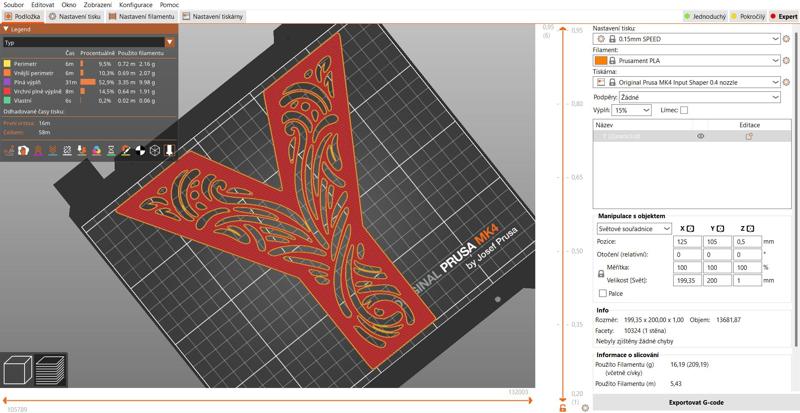Viewport: 800px width, 413px height.
Task: Switch to 3D editor view cube icon
Action: click(17, 369)
